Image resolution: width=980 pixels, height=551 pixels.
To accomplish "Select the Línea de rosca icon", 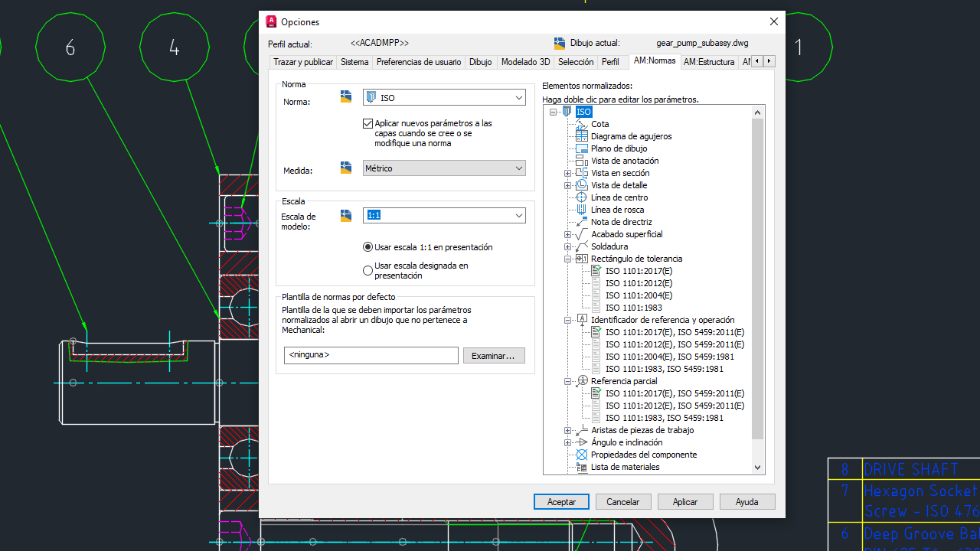I will pos(582,210).
